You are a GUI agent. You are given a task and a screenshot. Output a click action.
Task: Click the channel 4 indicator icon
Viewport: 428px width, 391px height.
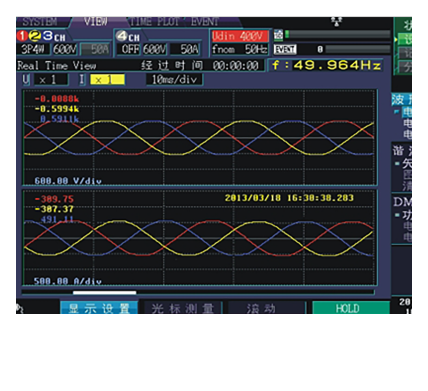click(122, 36)
